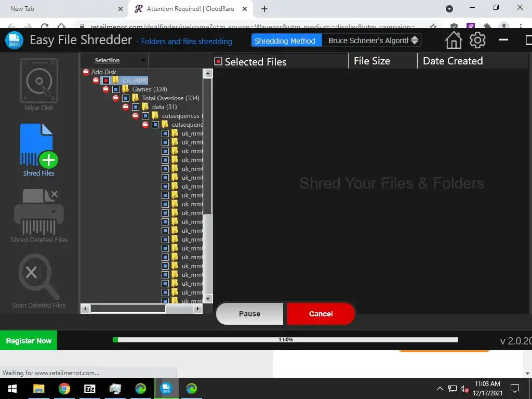
Task: Select the C:\ (400) tree row
Action: pos(135,81)
